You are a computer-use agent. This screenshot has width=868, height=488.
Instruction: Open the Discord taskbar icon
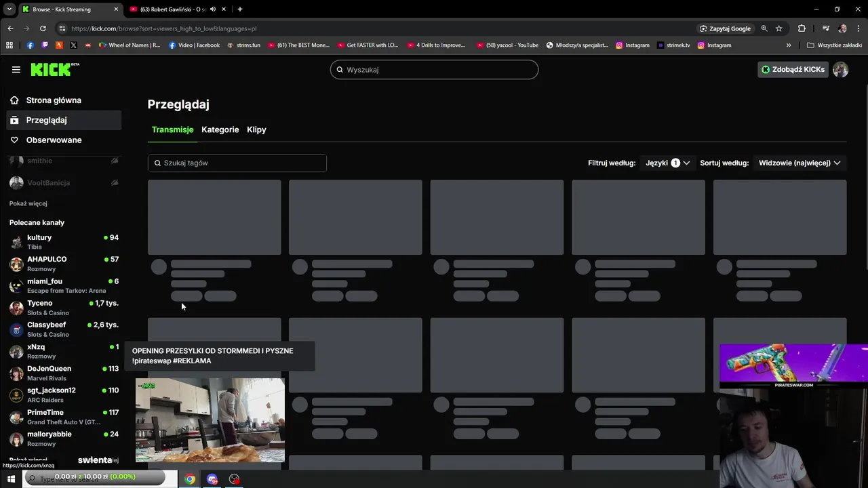[x=212, y=479]
